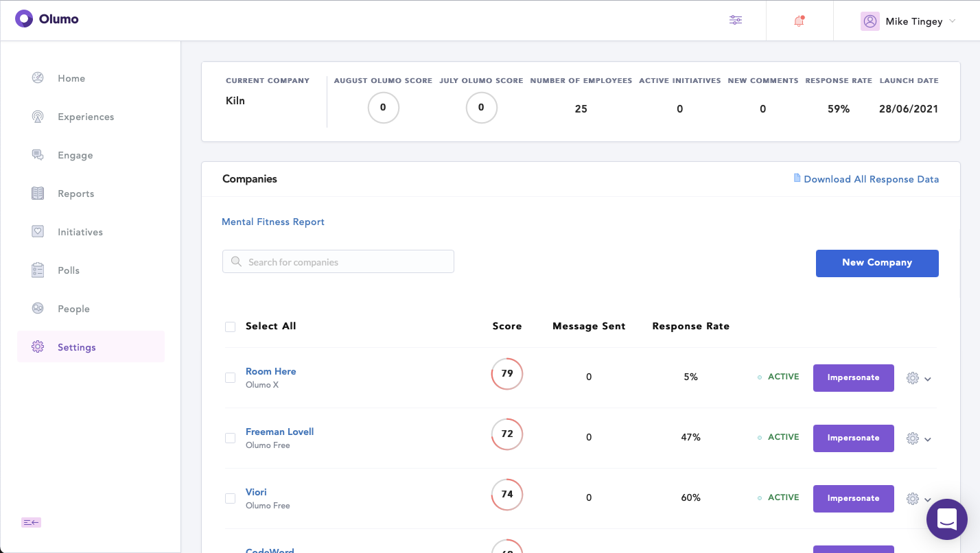Open the filter sliders icon in header
Viewport: 980px width, 553px height.
[736, 20]
